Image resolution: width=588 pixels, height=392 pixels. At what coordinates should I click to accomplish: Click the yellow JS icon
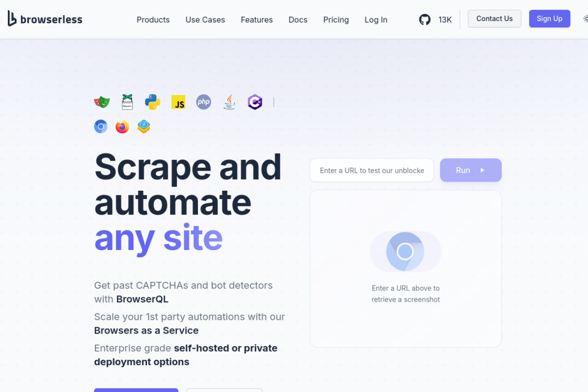(178, 102)
